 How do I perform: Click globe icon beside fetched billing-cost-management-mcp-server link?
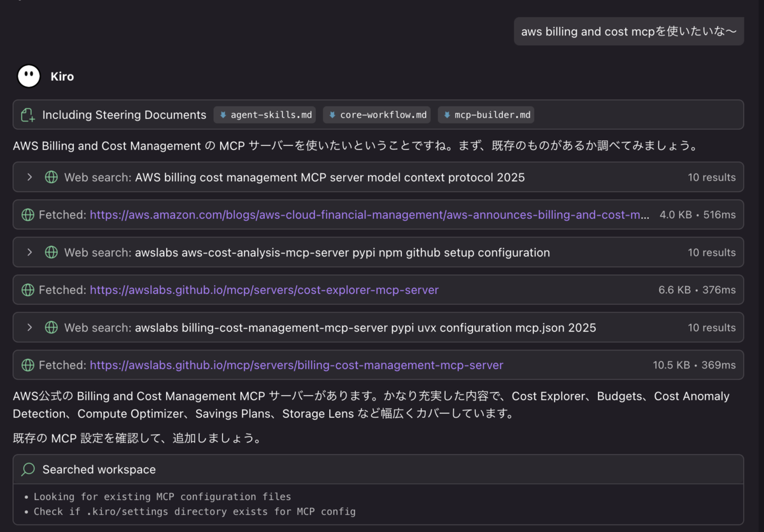pyautogui.click(x=28, y=365)
